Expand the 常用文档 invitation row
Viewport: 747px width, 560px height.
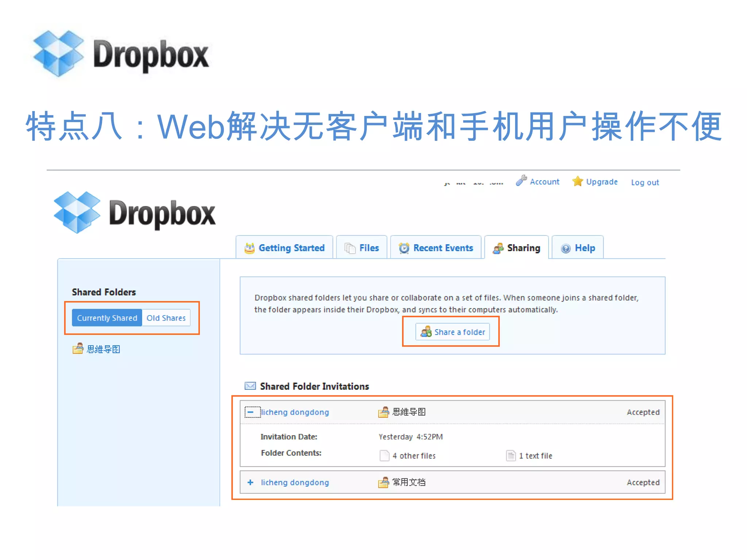[x=251, y=483]
